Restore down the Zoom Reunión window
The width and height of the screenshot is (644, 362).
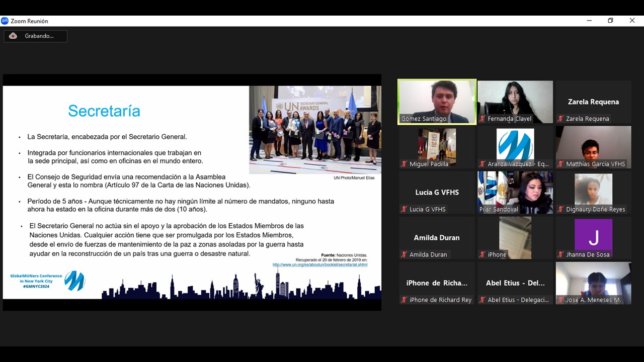tap(610, 21)
